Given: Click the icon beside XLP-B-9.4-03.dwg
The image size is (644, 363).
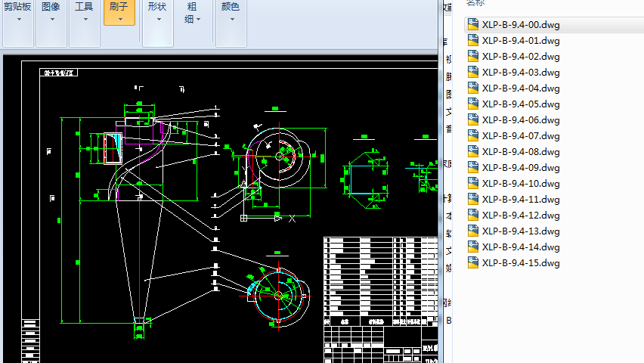Looking at the screenshot, I should 473,73.
